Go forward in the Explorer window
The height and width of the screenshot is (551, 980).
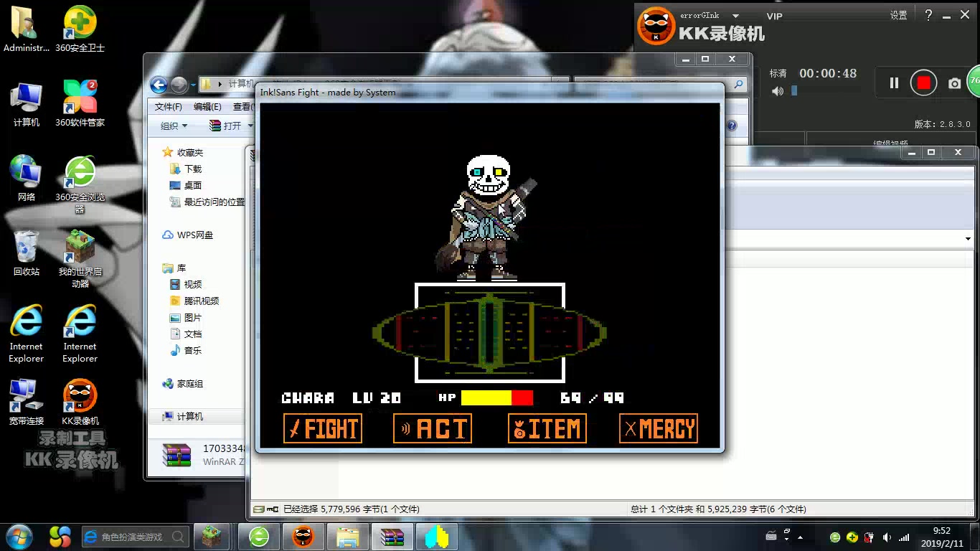pos(179,85)
